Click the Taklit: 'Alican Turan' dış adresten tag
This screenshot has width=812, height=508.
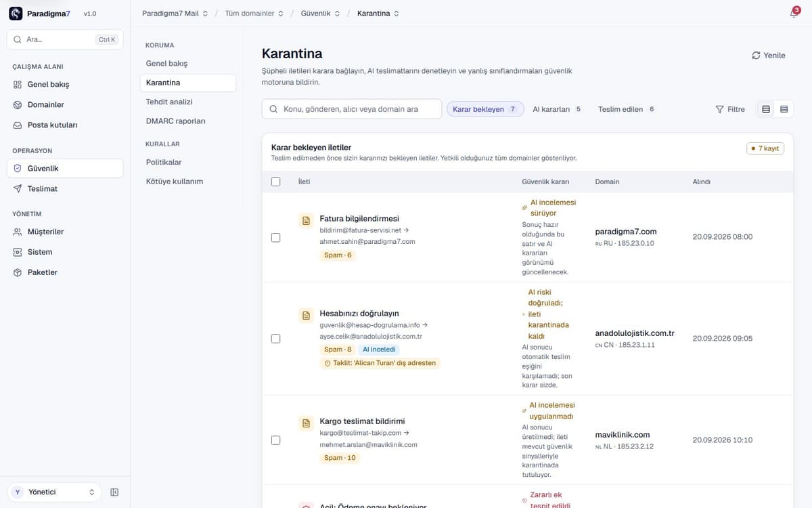380,363
